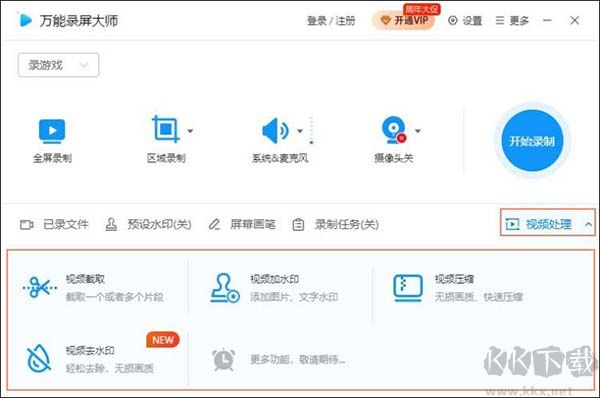
Task: Open 视频压缩 compression tool
Action: coord(408,288)
